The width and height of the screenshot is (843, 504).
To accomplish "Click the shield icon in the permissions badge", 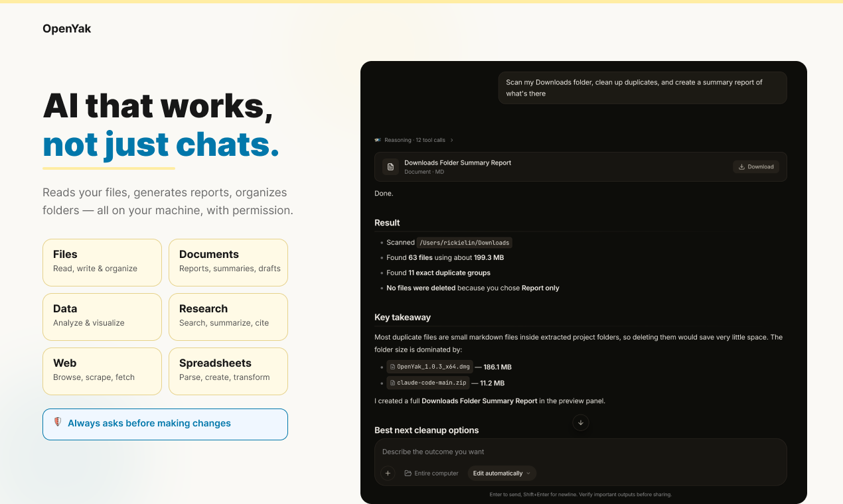I will click(x=56, y=423).
